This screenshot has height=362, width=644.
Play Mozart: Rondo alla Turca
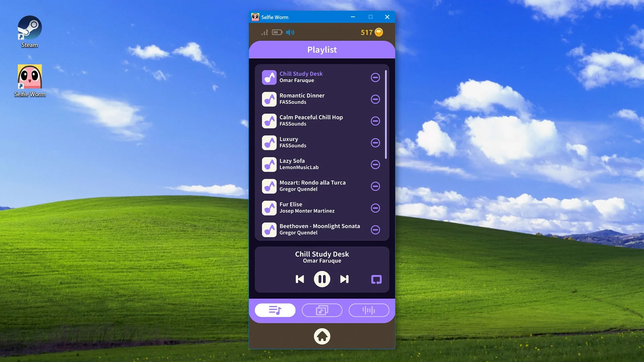[314, 186]
